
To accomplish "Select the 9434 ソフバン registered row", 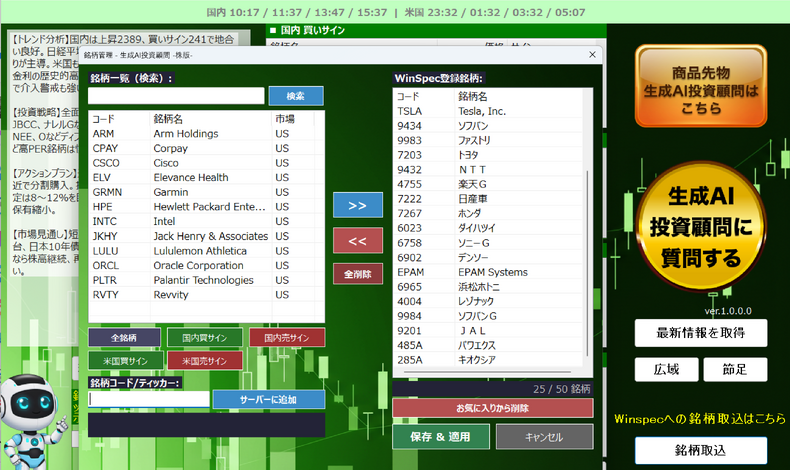I will point(488,126).
